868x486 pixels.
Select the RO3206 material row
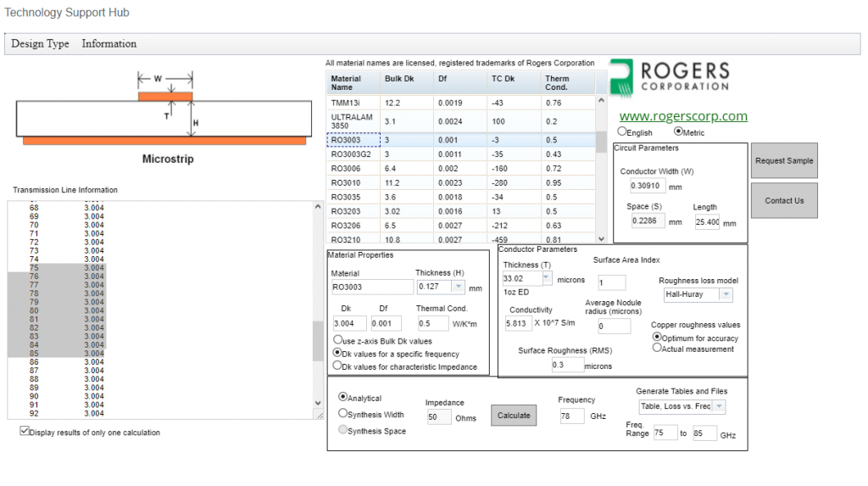[461, 226]
